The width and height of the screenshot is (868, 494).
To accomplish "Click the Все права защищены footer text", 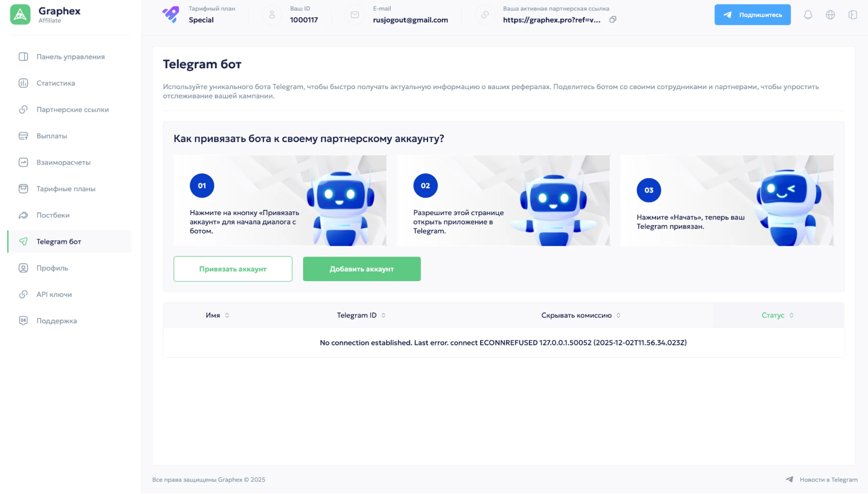I will (208, 480).
